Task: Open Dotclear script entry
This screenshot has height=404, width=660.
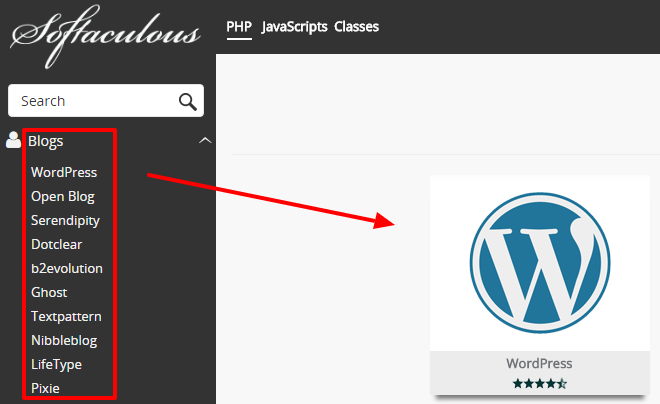Action: point(56,245)
